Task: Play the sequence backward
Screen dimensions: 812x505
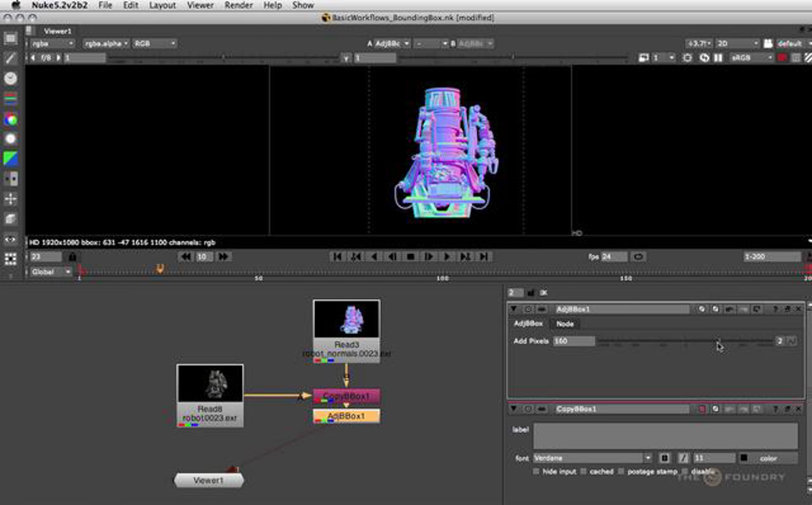Action: tap(374, 257)
